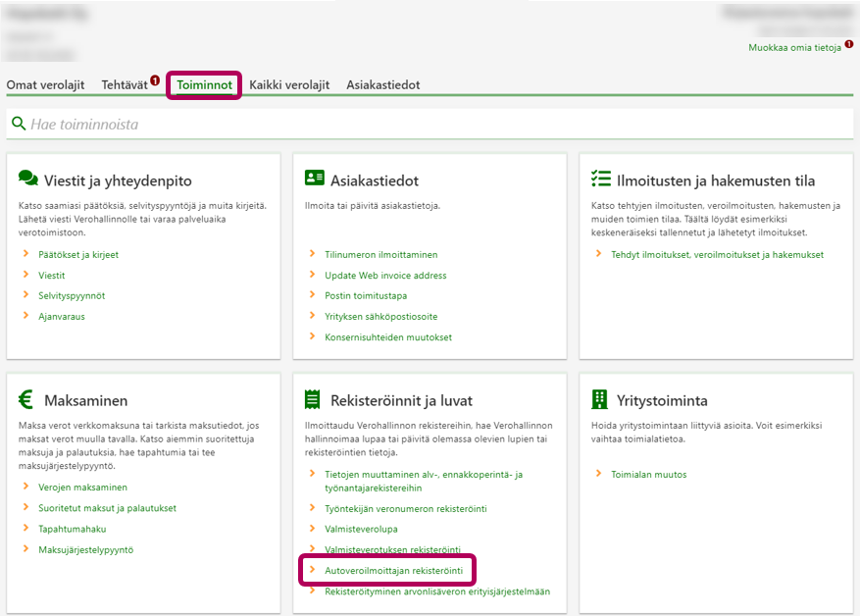Click the building icon beside Yritystoiminta
This screenshot has height=616, width=860.
(x=600, y=399)
